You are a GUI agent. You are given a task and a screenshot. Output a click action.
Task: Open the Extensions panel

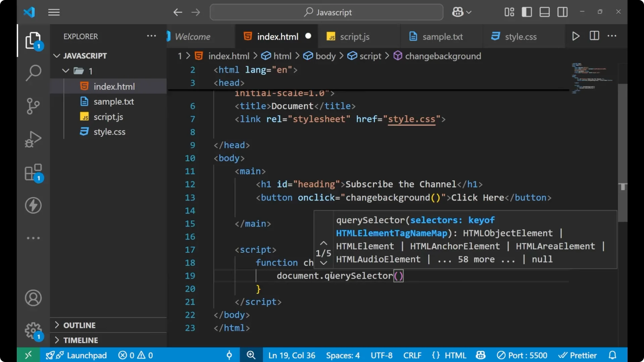(x=33, y=172)
